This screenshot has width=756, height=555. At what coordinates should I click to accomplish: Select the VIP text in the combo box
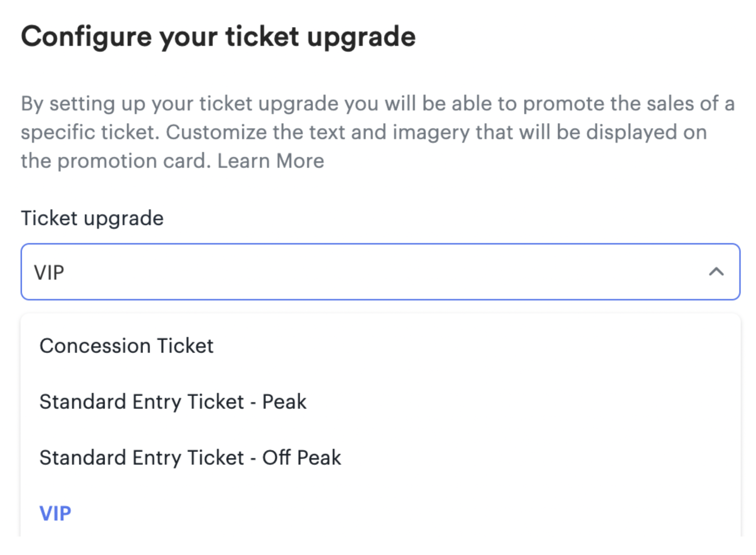click(x=50, y=271)
